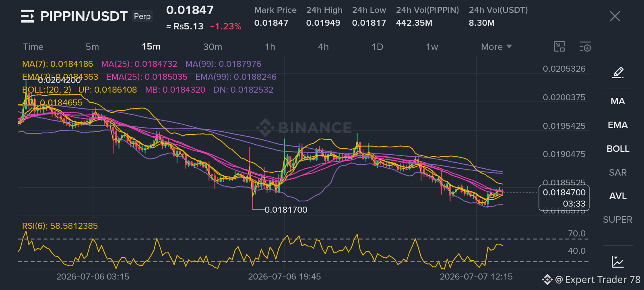Image resolution: width=644 pixels, height=290 pixels.
Task: Click the 0.0190475 price axis label
Action: tap(564, 154)
